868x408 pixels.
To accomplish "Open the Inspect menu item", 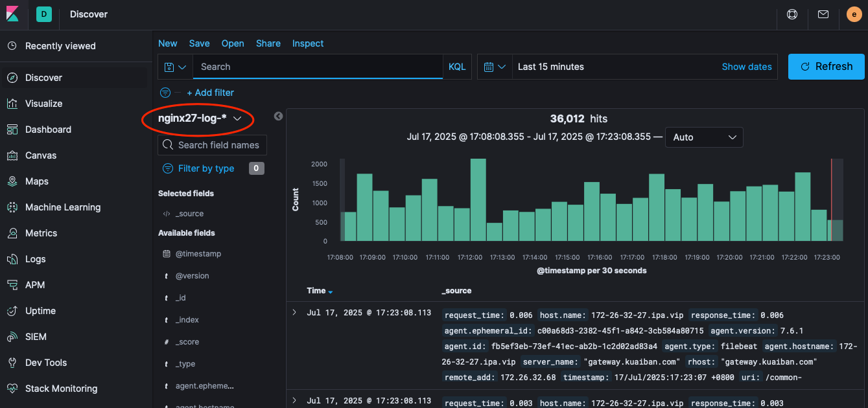I will pos(308,43).
